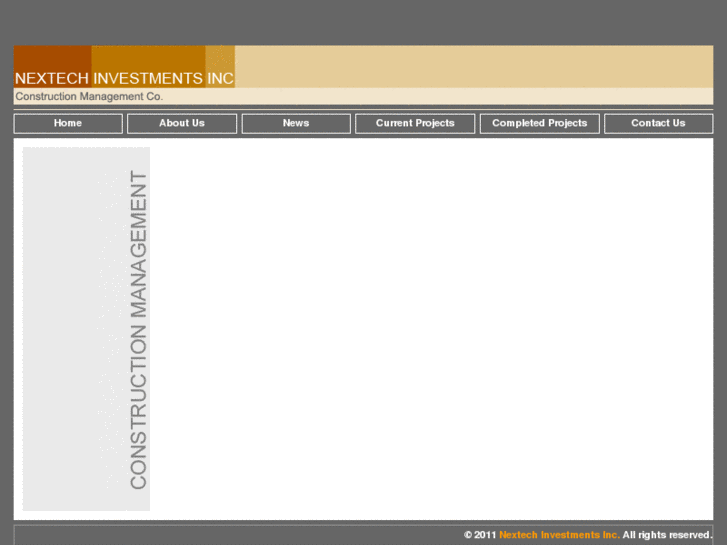Click the Construction Management vertical banner image
Image resolution: width=727 pixels, height=545 pixels.
pos(86,329)
